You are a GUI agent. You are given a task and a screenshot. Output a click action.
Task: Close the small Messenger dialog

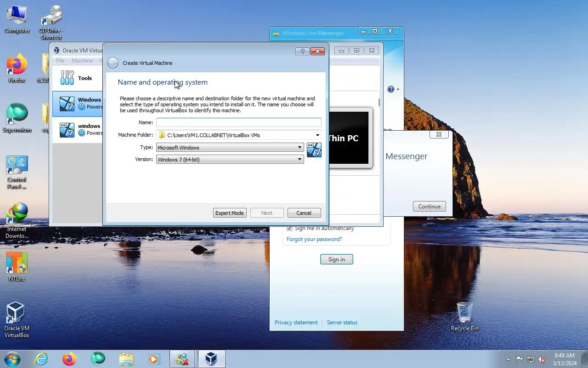coord(439,134)
